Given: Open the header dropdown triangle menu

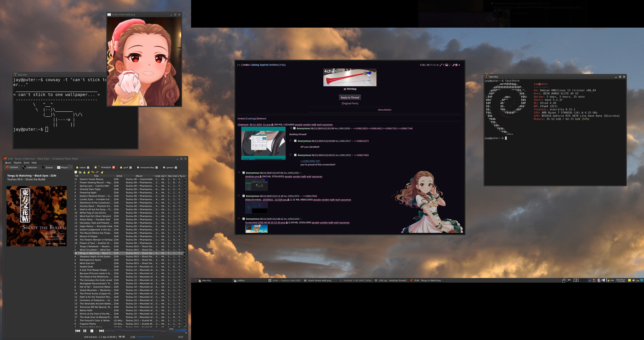Looking at the screenshot, I should 459,65.
